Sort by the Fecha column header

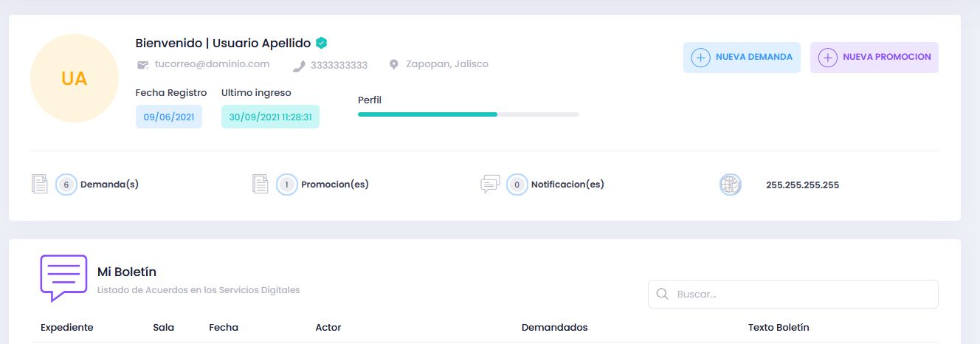click(x=224, y=327)
